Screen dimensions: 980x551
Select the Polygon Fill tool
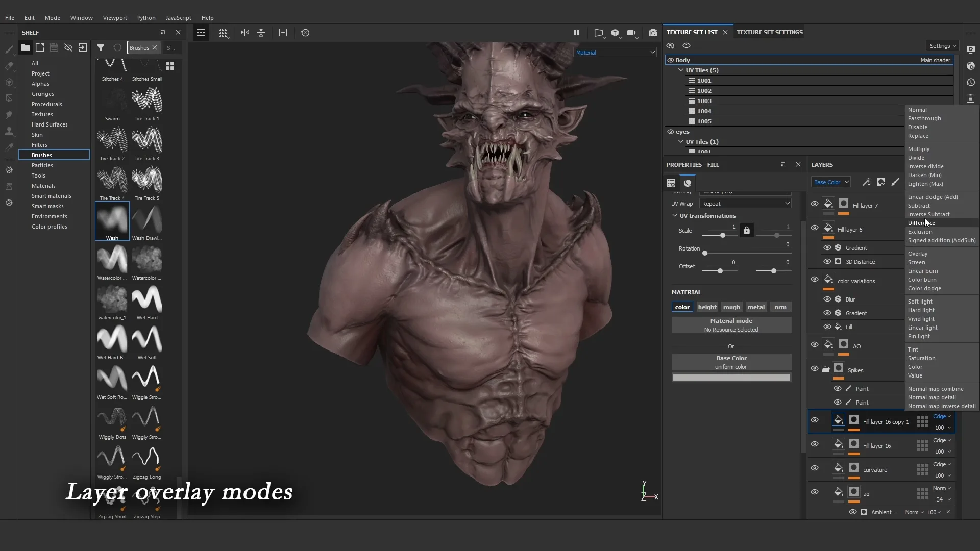tap(9, 97)
